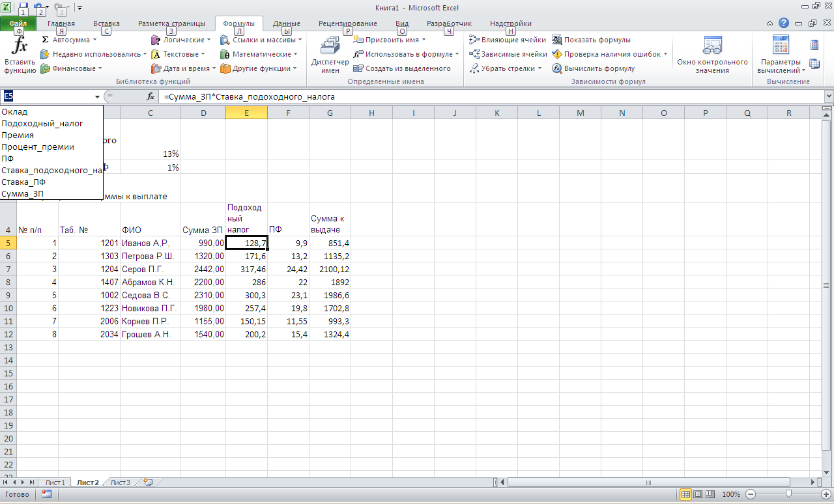The height and width of the screenshot is (504, 834).
Task: Switch to the Разметка страницы tab
Action: click(x=171, y=23)
